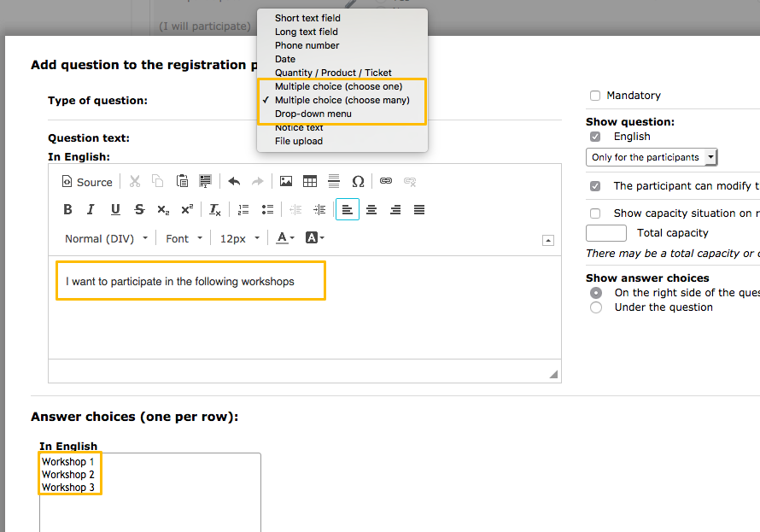
Task: Select 'Phone number' from the type list
Action: click(342, 45)
